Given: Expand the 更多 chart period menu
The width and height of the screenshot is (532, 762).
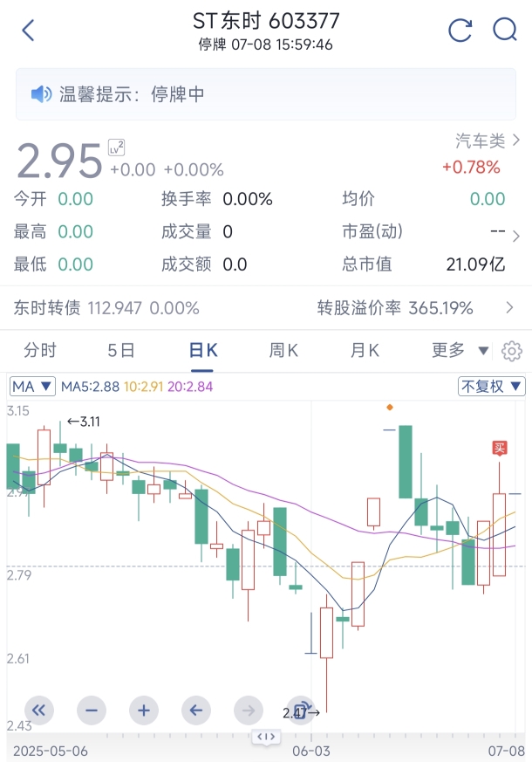Looking at the screenshot, I should click(460, 350).
